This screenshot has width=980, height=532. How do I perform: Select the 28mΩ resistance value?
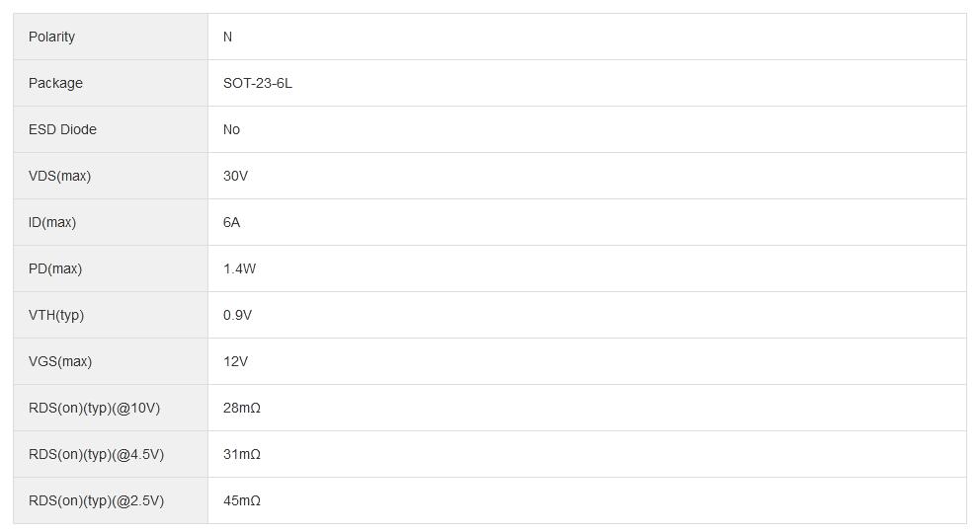tap(241, 408)
